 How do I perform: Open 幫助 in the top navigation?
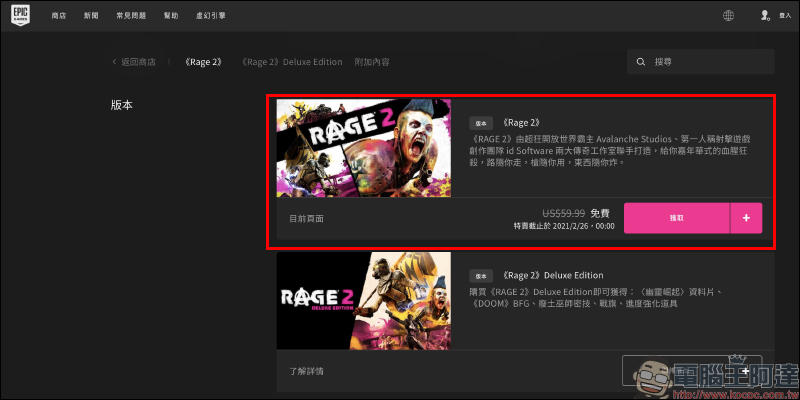171,16
